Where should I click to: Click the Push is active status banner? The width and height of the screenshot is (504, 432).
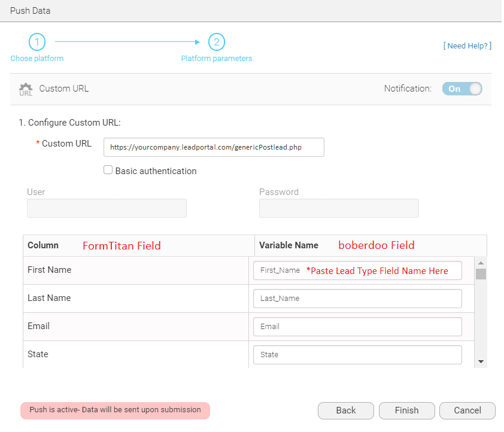point(115,410)
